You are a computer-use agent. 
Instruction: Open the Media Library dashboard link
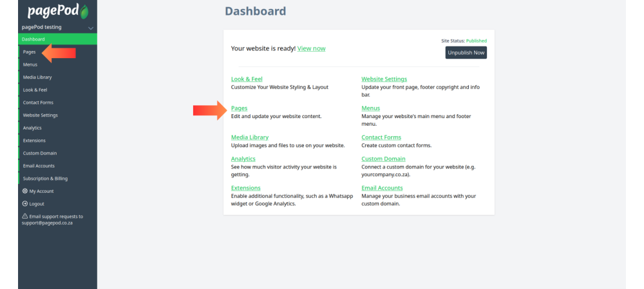coord(250,137)
